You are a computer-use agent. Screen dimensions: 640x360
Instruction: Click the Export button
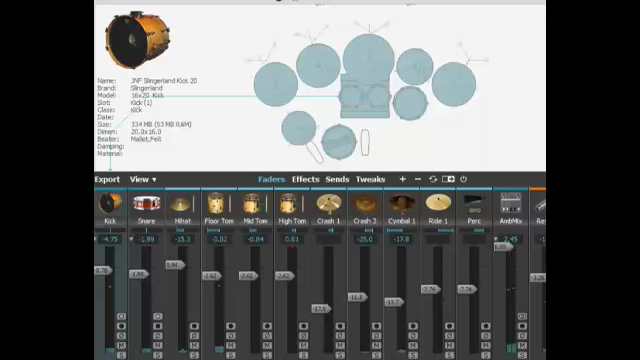(x=107, y=179)
